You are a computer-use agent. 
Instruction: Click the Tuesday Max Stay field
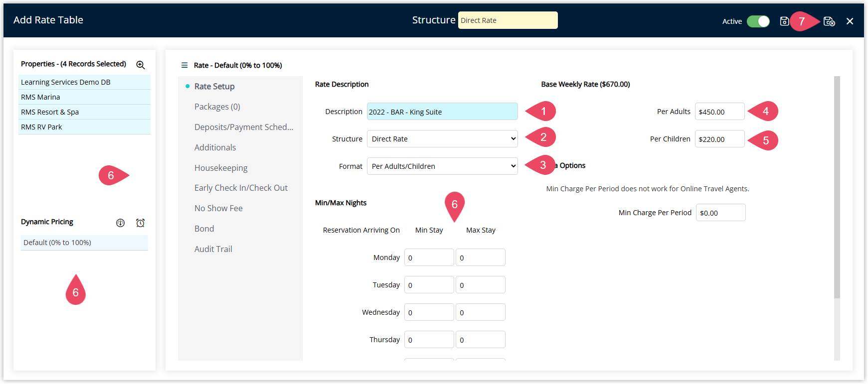click(480, 285)
